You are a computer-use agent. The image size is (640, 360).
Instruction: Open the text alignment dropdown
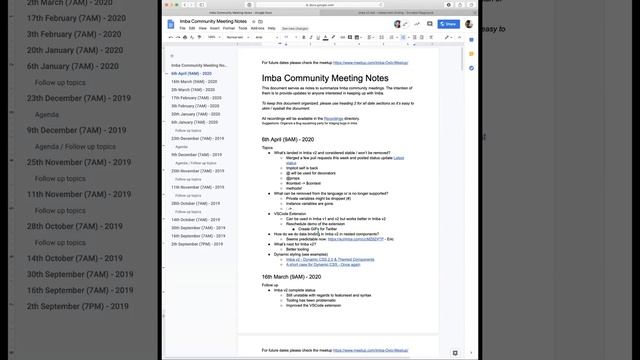tap(371, 37)
